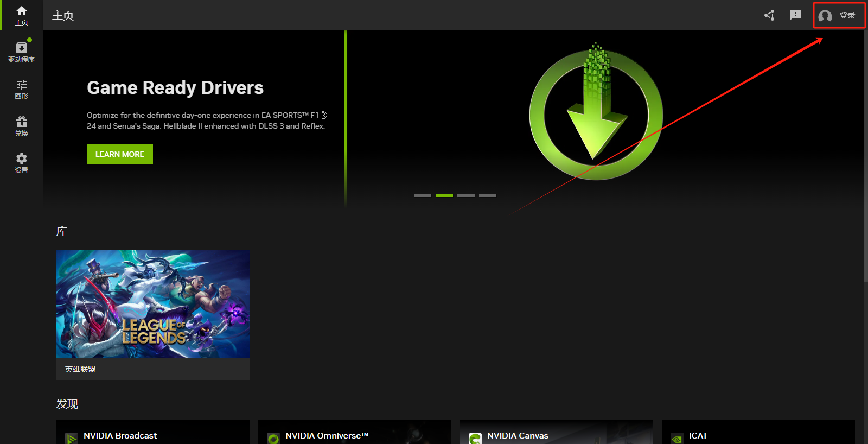The width and height of the screenshot is (868, 444).
Task: Click the NVIDIA Broadcast app icon
Action: click(x=72, y=439)
